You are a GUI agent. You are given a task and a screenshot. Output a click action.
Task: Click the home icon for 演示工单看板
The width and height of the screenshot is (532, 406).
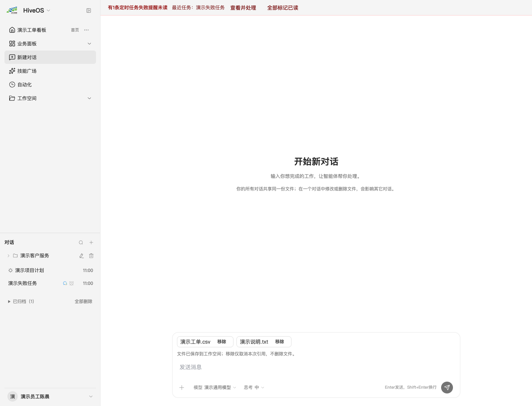(x=12, y=30)
